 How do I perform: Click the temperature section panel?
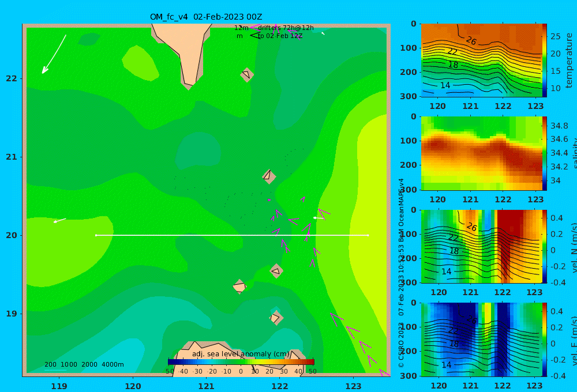pyautogui.click(x=481, y=61)
